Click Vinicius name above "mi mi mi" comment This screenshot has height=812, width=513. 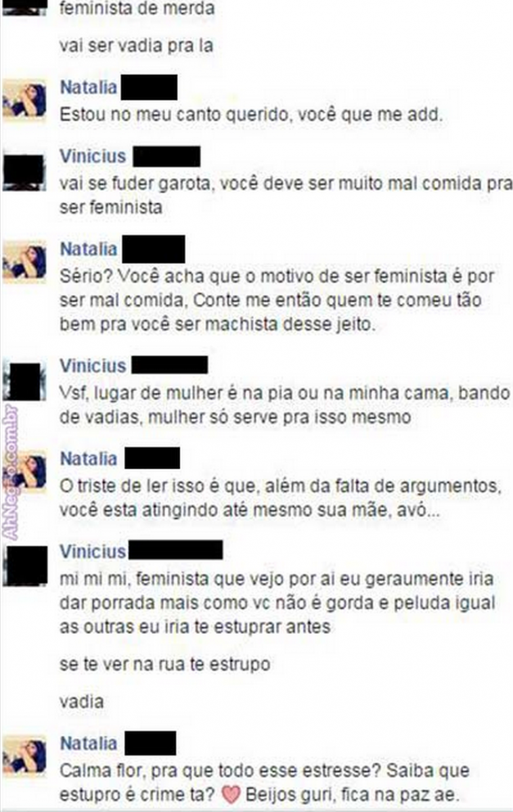click(x=93, y=551)
